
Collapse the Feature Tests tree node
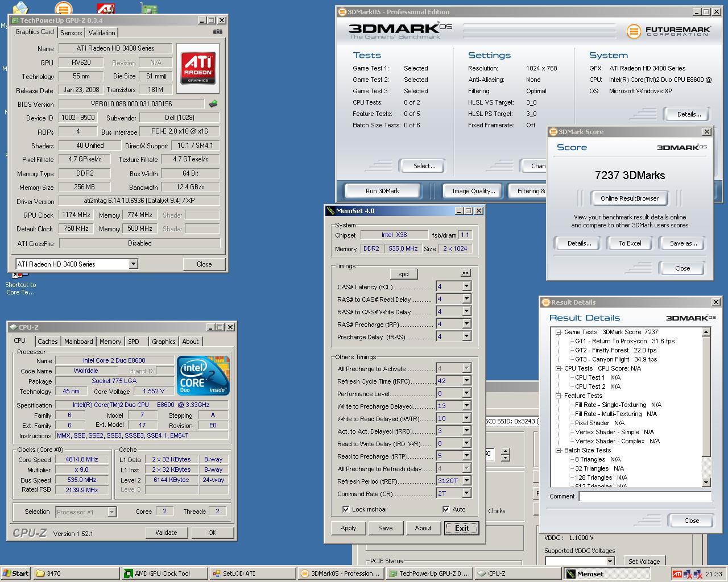click(559, 396)
